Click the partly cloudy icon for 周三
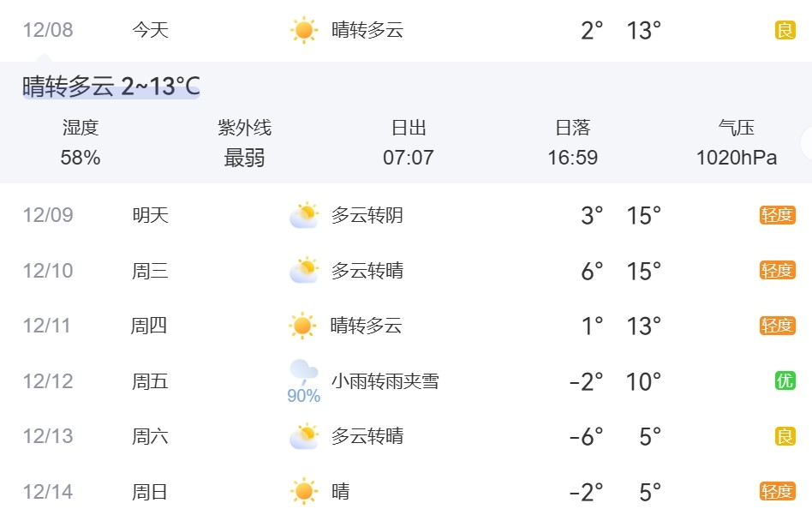812x515 pixels. click(x=303, y=271)
